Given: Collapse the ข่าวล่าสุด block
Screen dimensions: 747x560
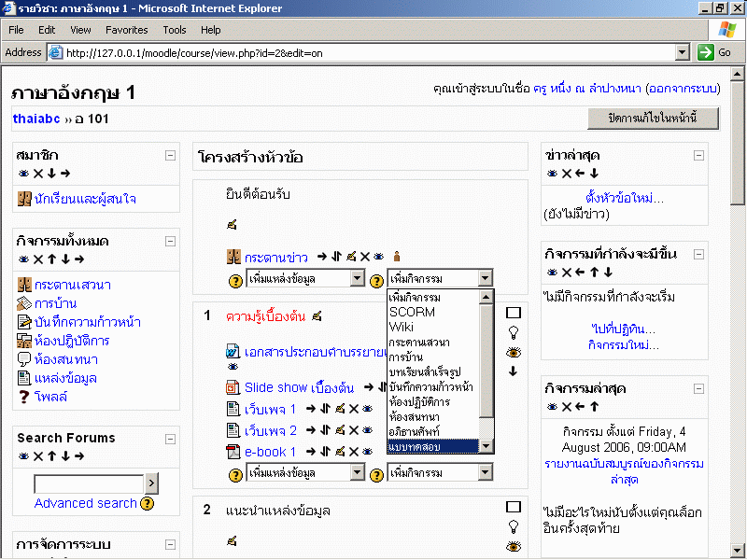Looking at the screenshot, I should (x=698, y=156).
